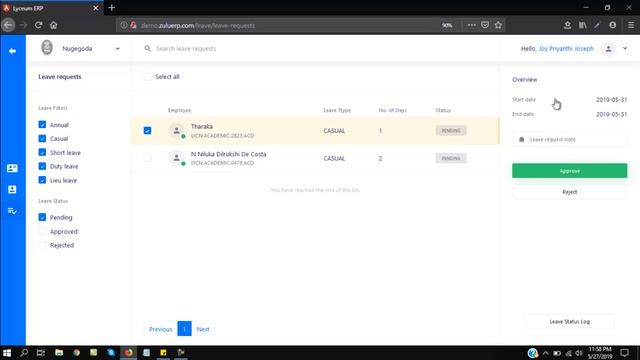Uncheck the Pending status filter
This screenshot has height=360, width=640.
point(42,217)
